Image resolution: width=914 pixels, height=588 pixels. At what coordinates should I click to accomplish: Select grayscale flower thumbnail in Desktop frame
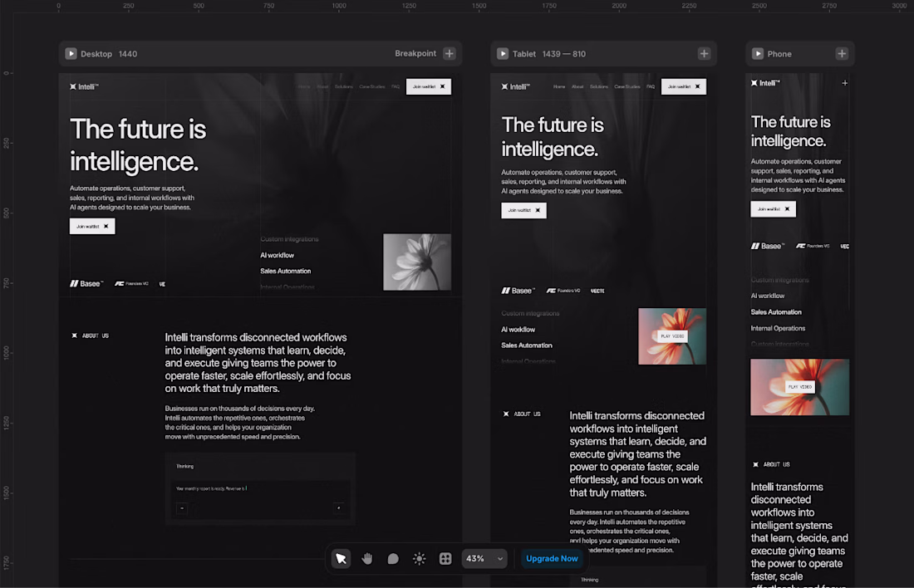(x=417, y=262)
